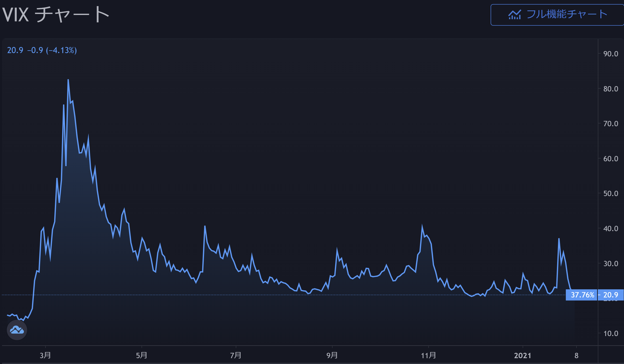Click the VIX チャート heading
This screenshot has height=364, width=624.
pyautogui.click(x=56, y=15)
